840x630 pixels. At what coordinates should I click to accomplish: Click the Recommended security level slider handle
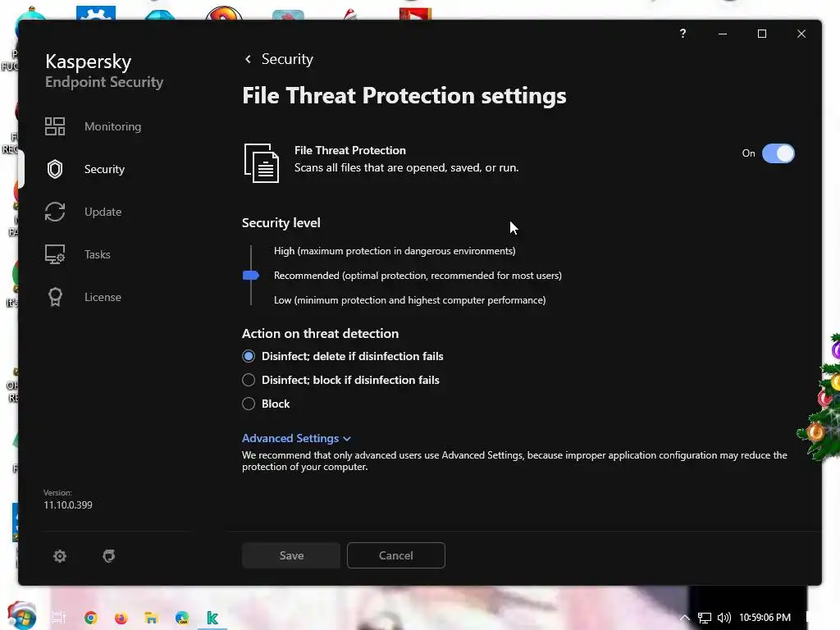click(251, 276)
